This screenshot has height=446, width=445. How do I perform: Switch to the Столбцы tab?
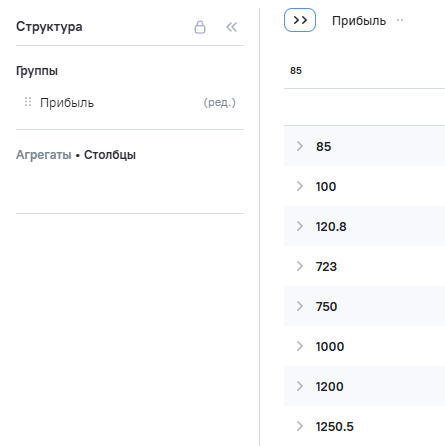pyautogui.click(x=110, y=155)
